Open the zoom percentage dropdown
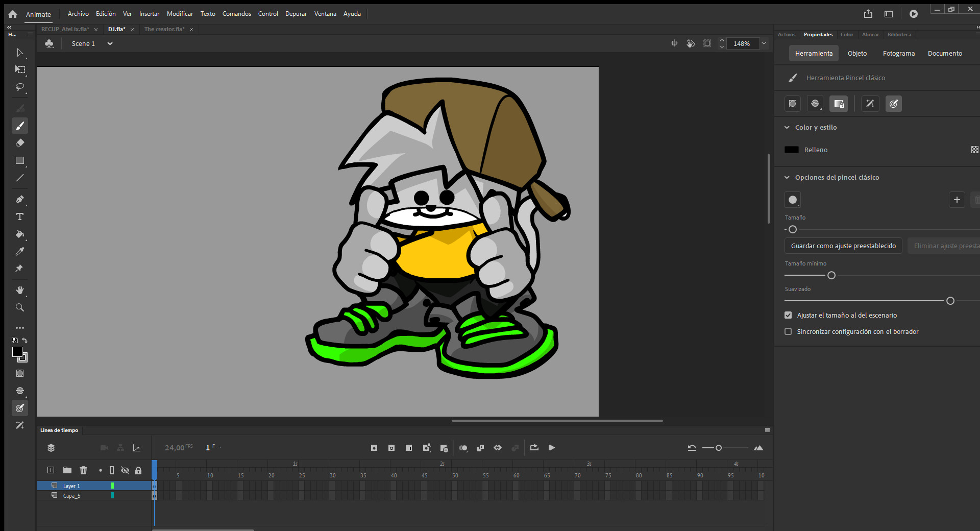The height and width of the screenshot is (531, 980). (x=764, y=43)
